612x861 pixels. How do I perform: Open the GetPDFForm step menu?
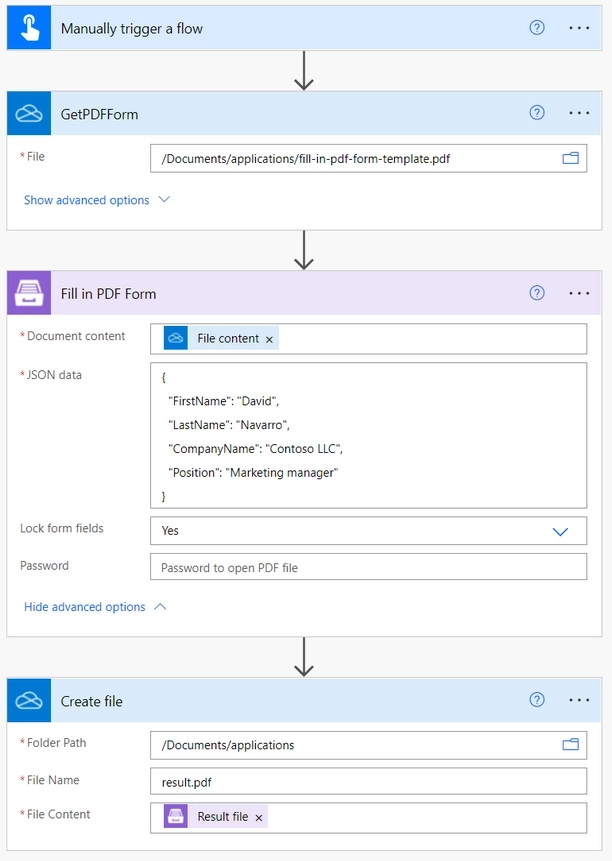579,113
